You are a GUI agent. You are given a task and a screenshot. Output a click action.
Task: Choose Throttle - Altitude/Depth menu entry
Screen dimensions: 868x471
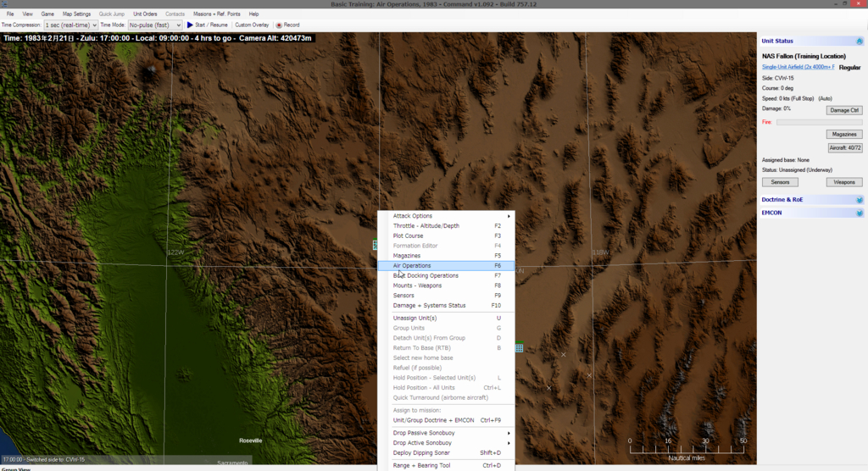click(x=446, y=226)
